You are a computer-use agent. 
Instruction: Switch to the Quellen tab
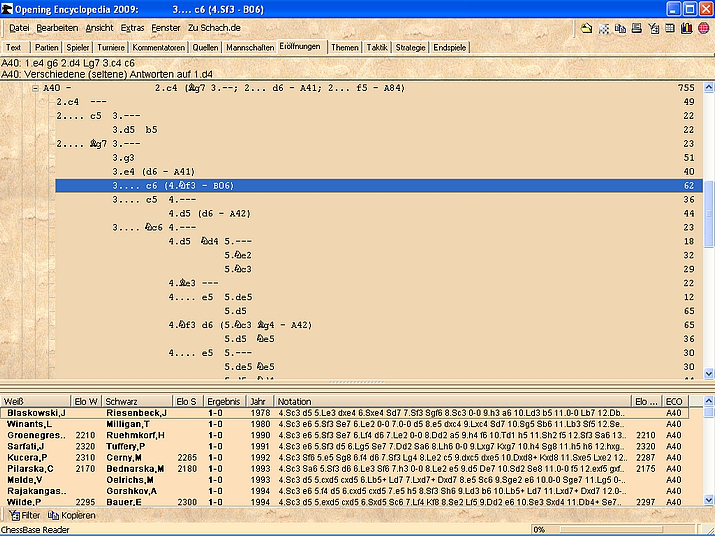205,47
